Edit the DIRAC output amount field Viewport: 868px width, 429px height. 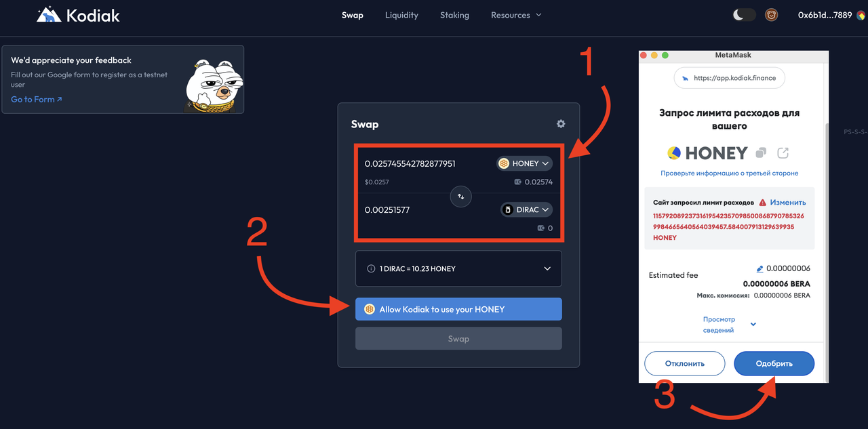(x=387, y=210)
